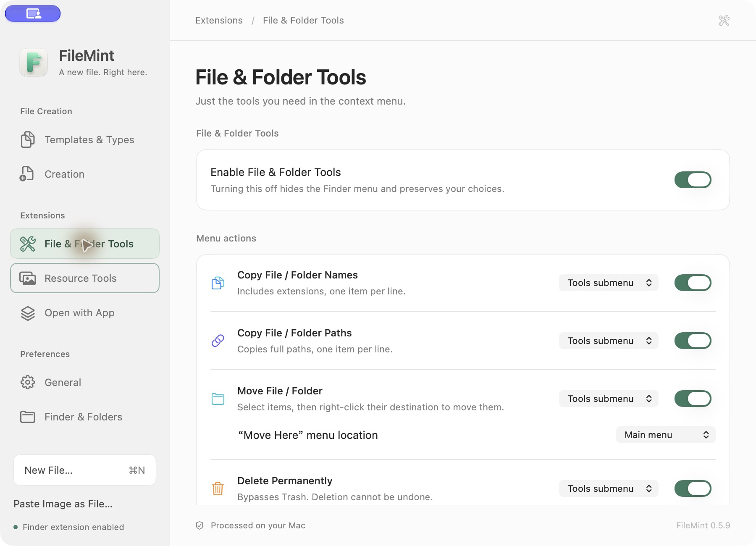The height and width of the screenshot is (546, 756).
Task: Click the New File… button
Action: coord(85,470)
